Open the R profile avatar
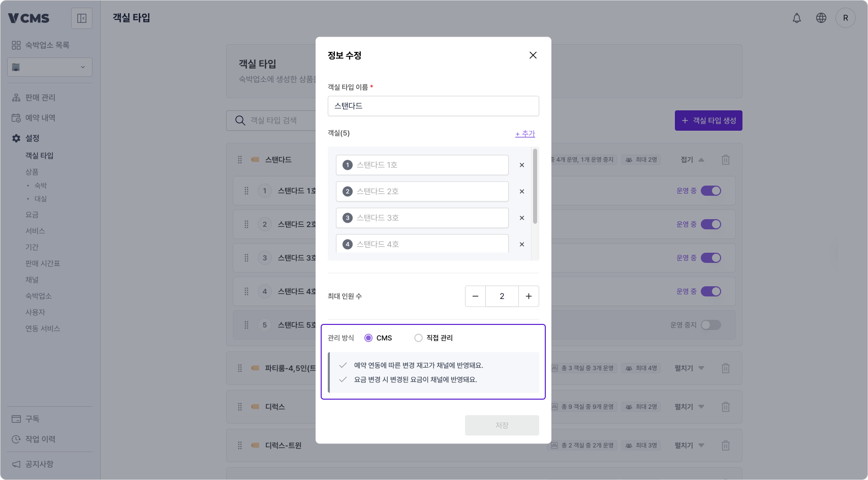Image resolution: width=868 pixels, height=480 pixels. (x=846, y=18)
